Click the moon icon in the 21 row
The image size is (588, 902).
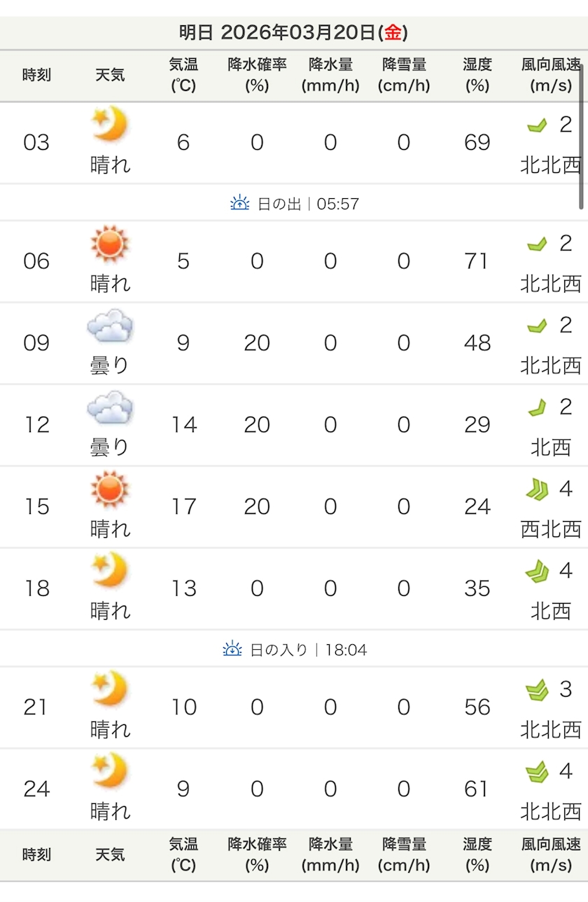pos(110,689)
